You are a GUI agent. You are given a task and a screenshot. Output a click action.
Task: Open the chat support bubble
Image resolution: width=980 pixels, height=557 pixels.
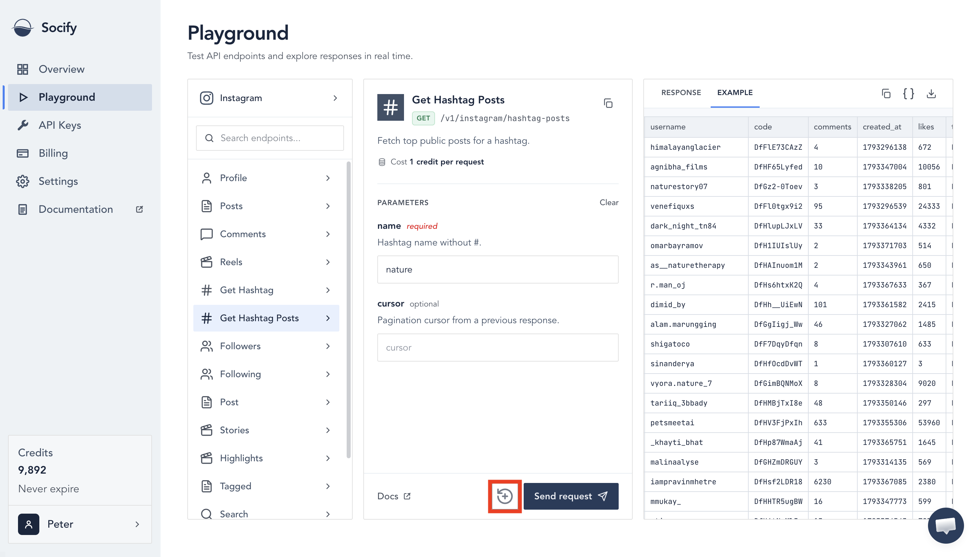pos(946,525)
